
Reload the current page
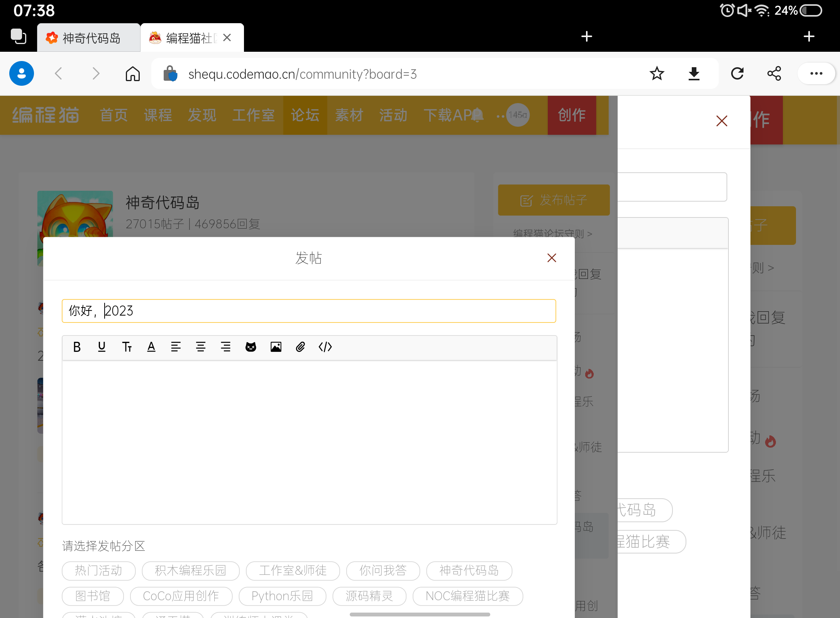pos(737,73)
